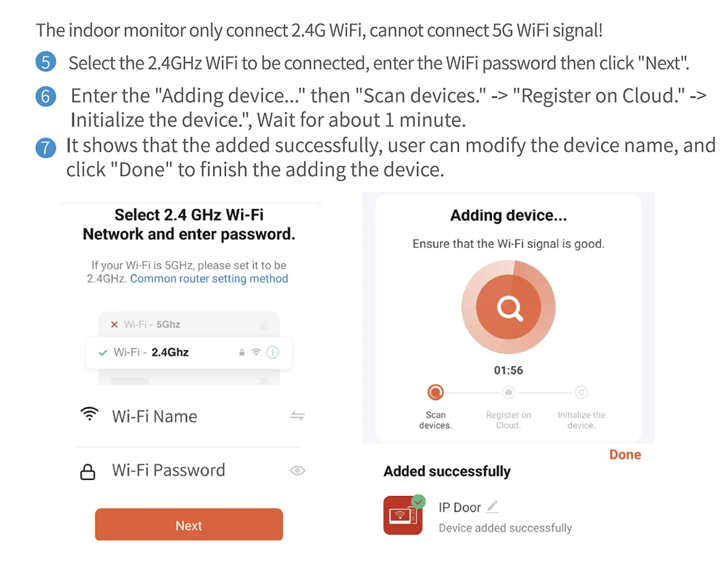Viewport: 728px width, 582px height.
Task: Click the Initialize the device step icon
Action: (x=581, y=393)
